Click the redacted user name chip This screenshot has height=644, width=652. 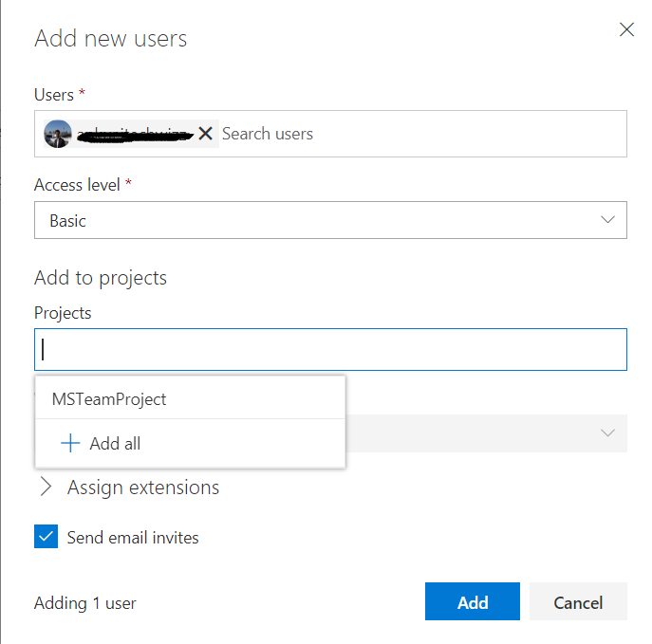tap(133, 134)
